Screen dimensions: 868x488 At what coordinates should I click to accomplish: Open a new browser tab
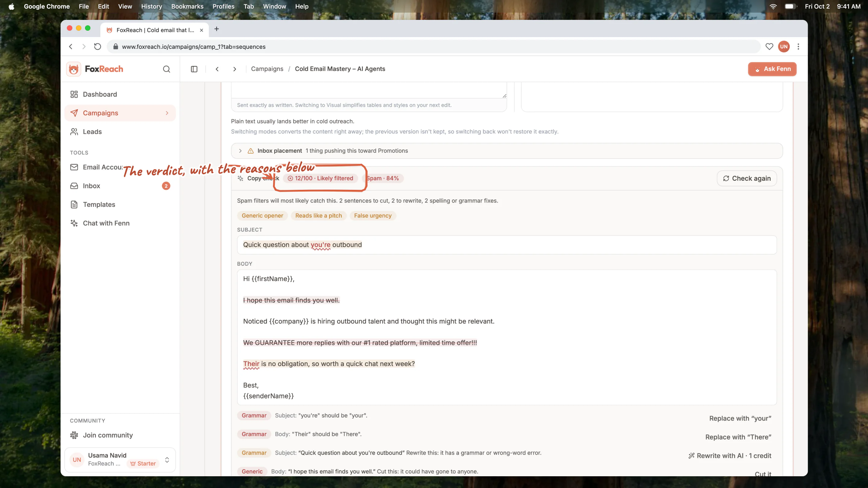pyautogui.click(x=217, y=29)
